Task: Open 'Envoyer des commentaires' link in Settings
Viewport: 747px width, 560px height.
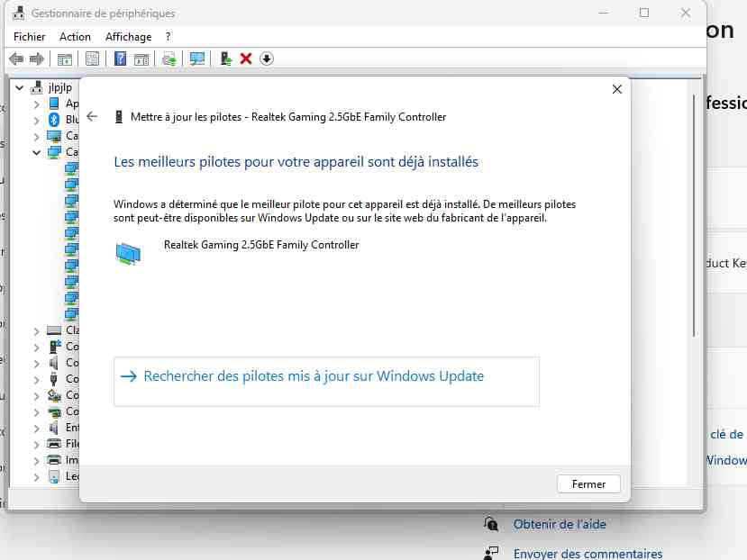Action: [x=588, y=554]
